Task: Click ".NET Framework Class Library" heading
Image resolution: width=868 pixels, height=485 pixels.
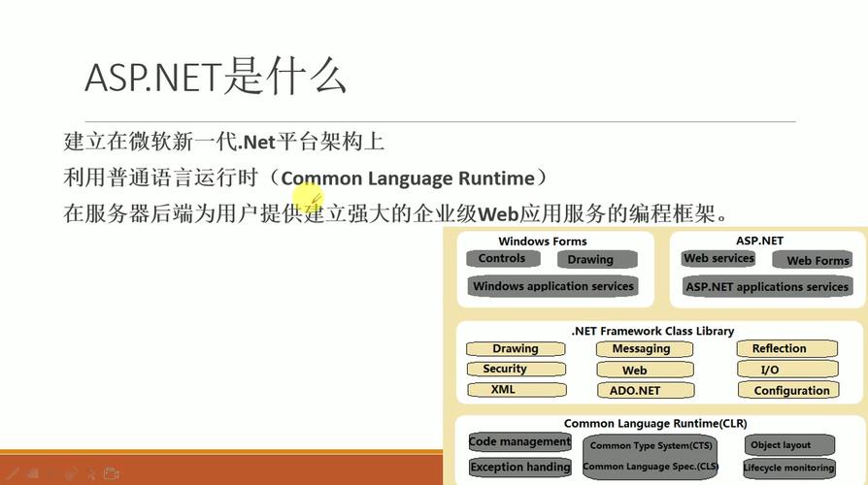Action: pyautogui.click(x=652, y=331)
